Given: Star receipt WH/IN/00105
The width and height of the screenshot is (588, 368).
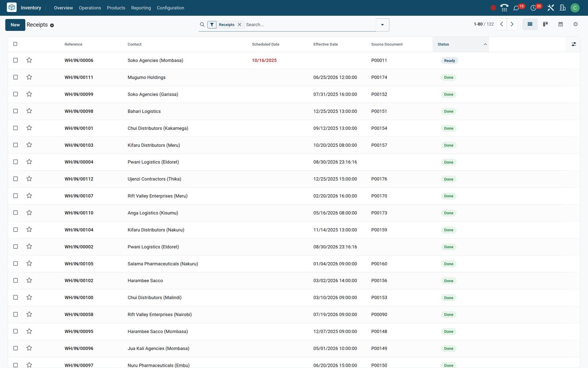Looking at the screenshot, I should 29,263.
